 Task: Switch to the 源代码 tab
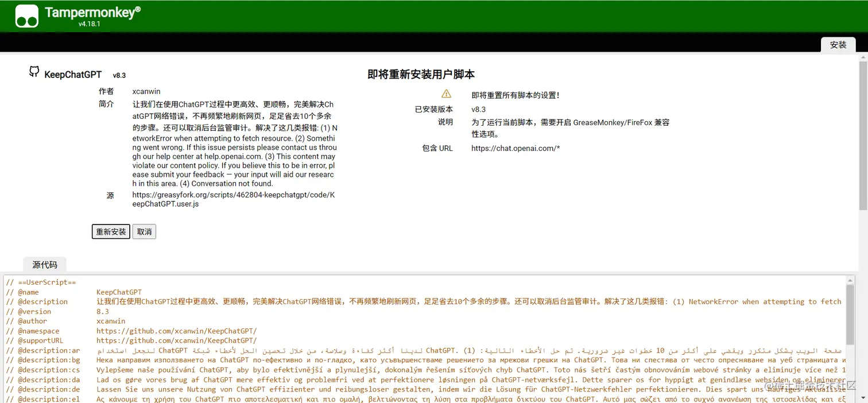(45, 265)
